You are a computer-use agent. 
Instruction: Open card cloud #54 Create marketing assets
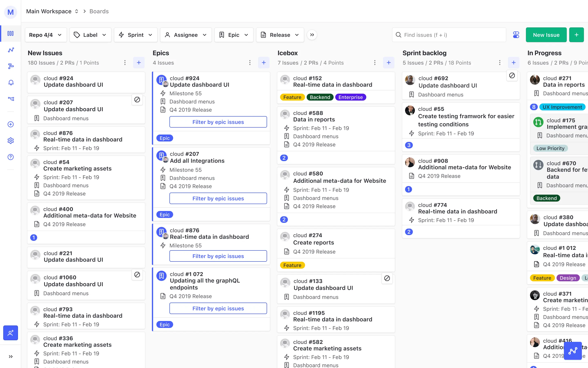(86, 178)
